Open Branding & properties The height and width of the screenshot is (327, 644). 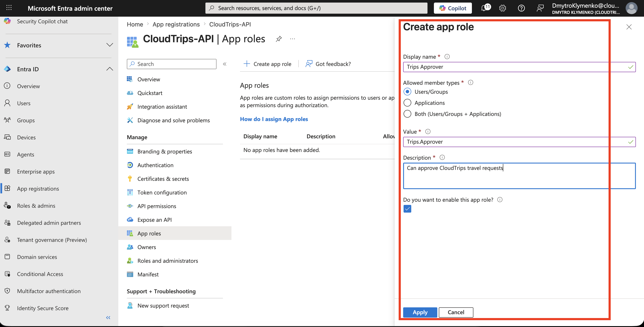click(x=164, y=152)
